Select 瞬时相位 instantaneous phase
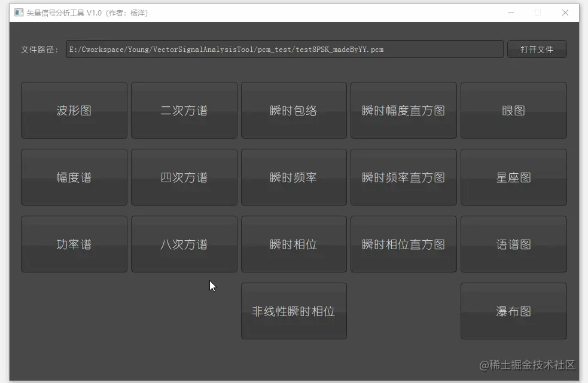This screenshot has width=588, height=383. click(294, 244)
